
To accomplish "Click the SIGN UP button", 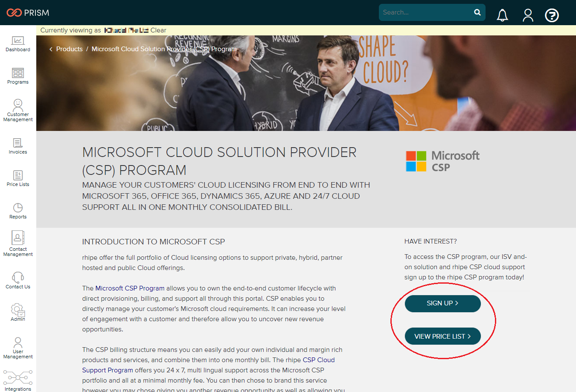I will click(x=443, y=303).
